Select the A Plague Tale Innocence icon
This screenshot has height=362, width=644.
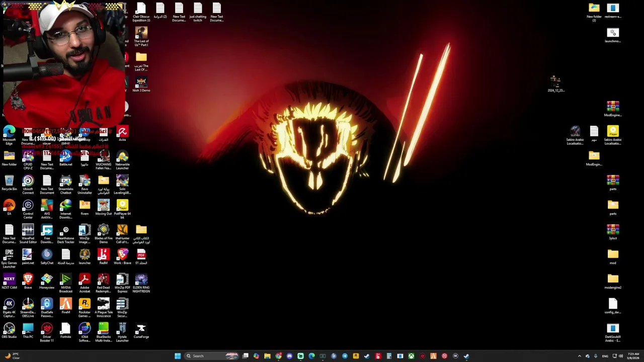pyautogui.click(x=104, y=308)
